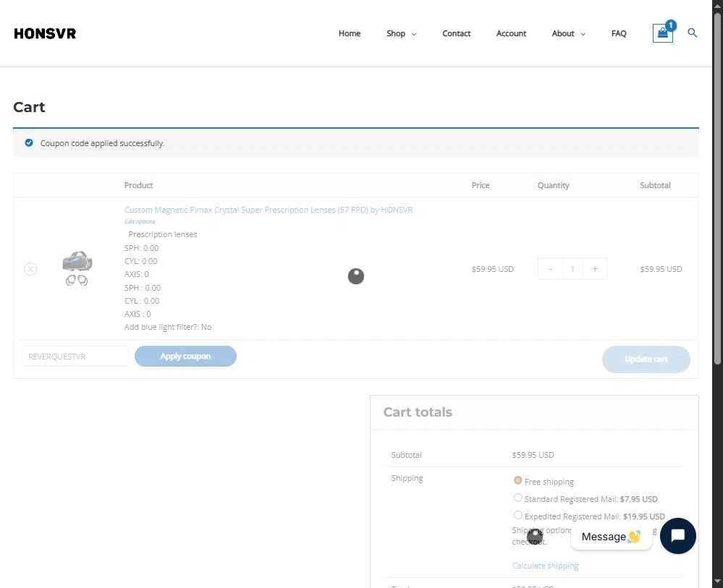Decrease lens quantity with minus button

coord(550,268)
